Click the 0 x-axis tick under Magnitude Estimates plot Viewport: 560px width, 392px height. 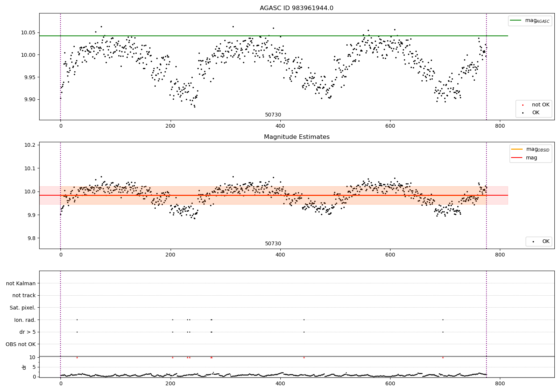(60, 255)
